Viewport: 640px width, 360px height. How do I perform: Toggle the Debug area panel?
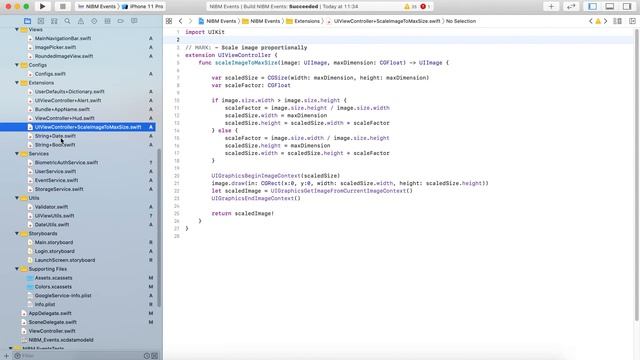pos(610,6)
